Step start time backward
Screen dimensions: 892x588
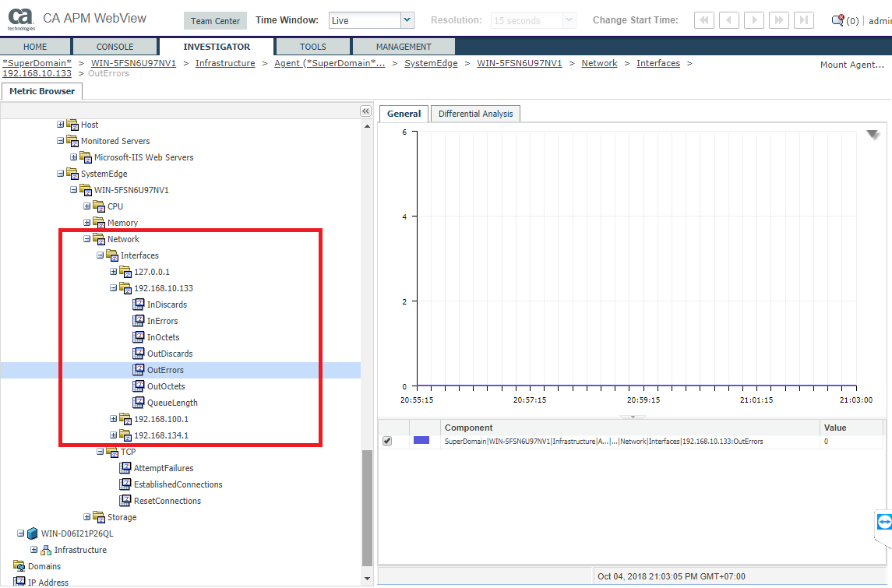728,20
